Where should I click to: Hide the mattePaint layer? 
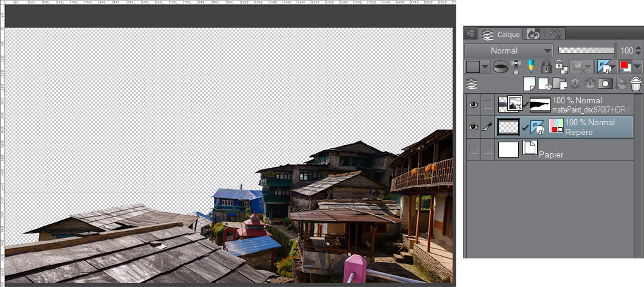pos(473,105)
